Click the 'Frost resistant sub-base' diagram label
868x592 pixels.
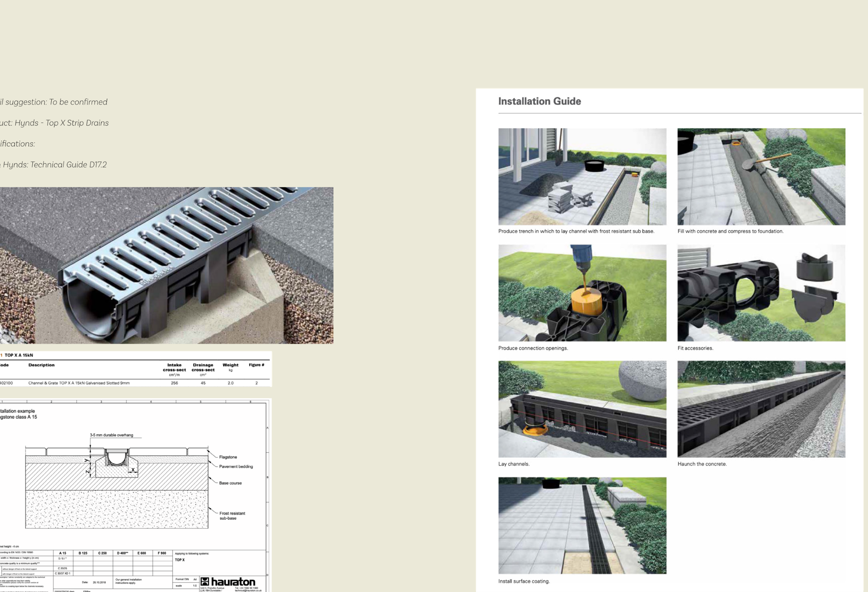point(232,516)
